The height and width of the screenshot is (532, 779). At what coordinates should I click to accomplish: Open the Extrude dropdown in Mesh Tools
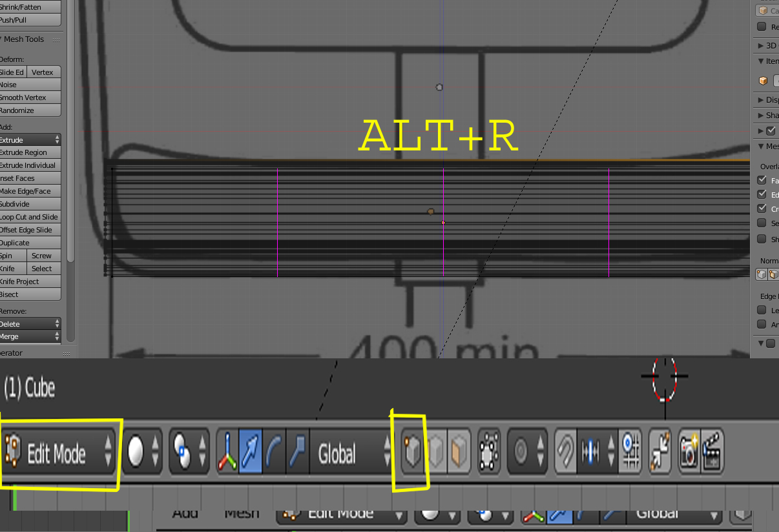click(30, 139)
